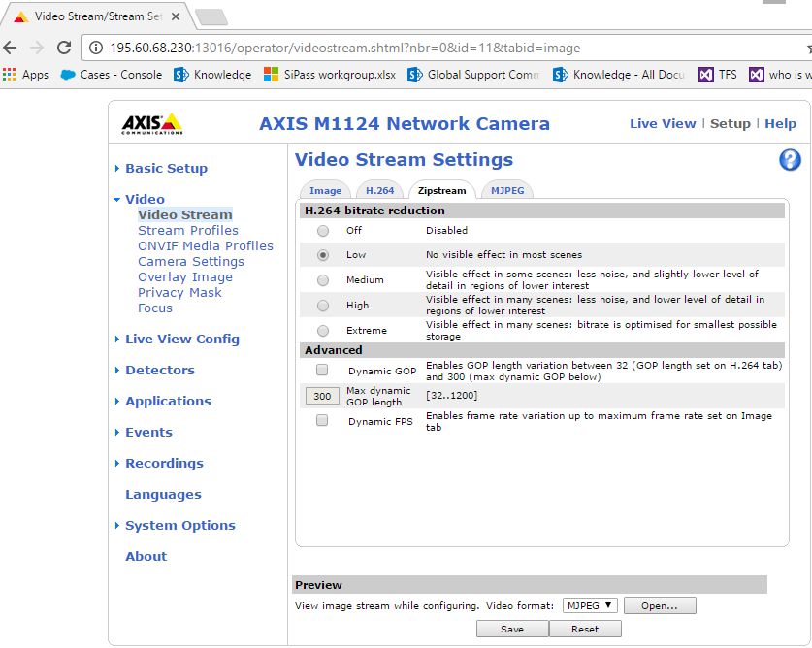This screenshot has width=812, height=648.
Task: Expand the System Options section
Action: coord(179,525)
